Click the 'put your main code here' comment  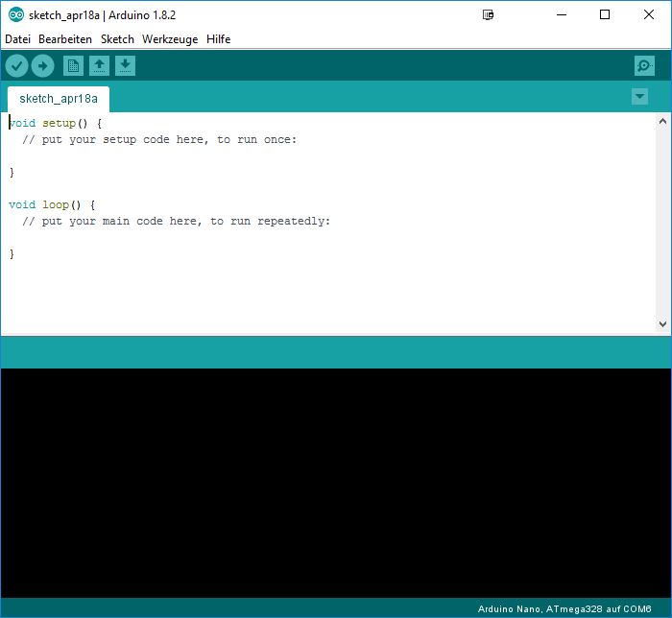tap(176, 221)
